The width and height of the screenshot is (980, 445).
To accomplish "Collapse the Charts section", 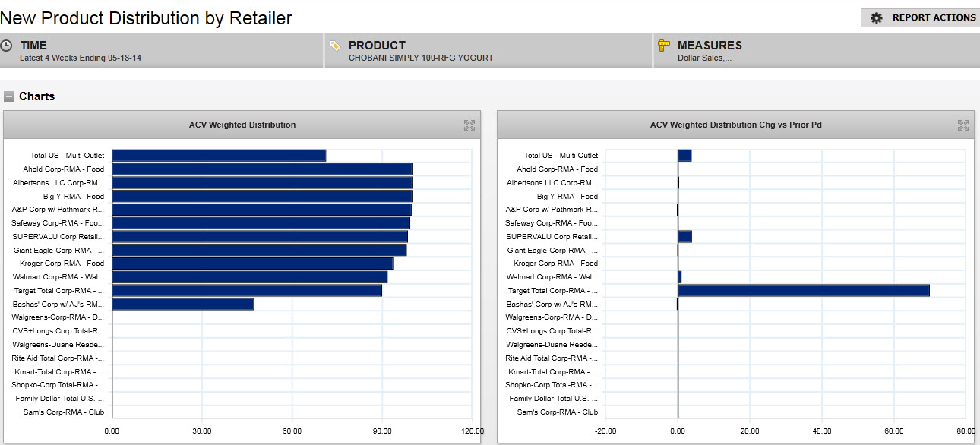I will click(x=9, y=96).
